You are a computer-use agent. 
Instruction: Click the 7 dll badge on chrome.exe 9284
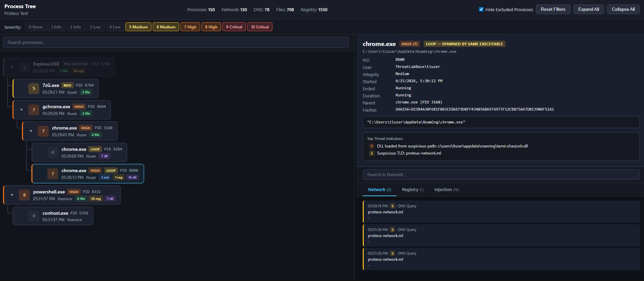104,156
